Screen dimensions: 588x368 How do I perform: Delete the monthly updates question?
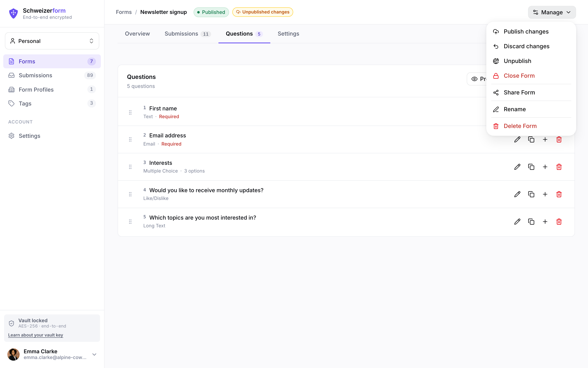[559, 194]
